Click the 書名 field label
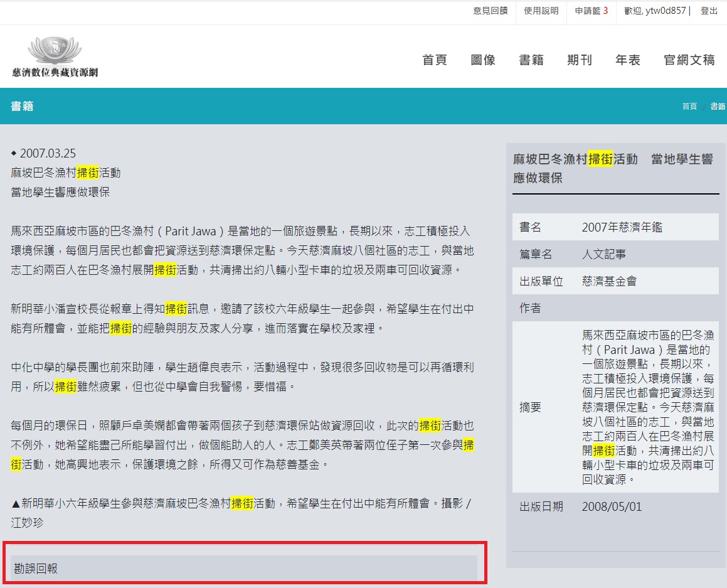727x588 pixels. [x=531, y=227]
